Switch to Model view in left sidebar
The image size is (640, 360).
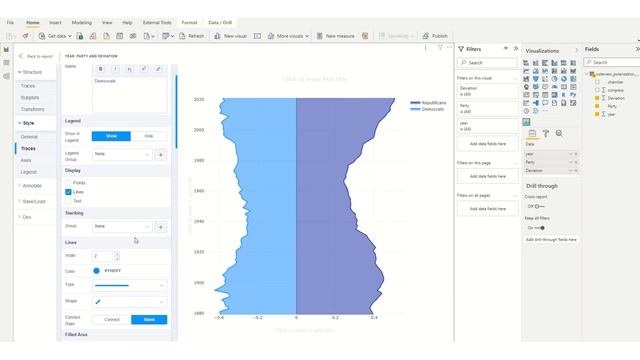(x=6, y=76)
